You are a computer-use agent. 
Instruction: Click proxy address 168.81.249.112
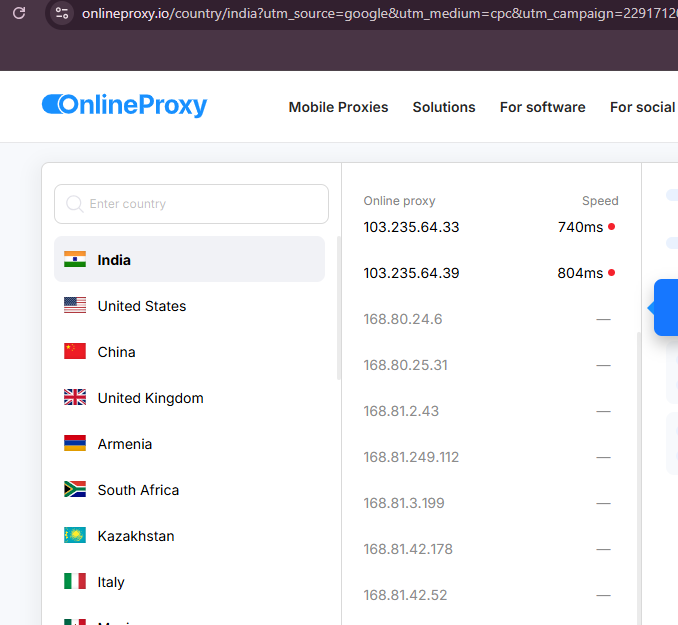[x=411, y=457]
